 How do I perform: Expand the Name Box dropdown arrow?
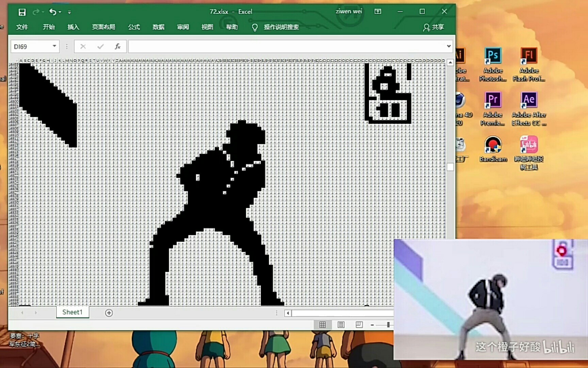click(x=54, y=46)
